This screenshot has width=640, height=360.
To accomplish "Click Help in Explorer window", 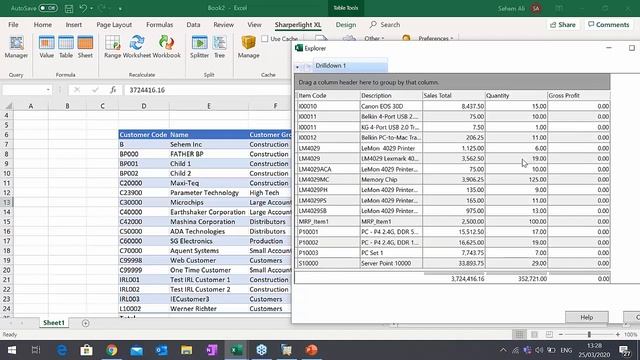I will [587, 317].
